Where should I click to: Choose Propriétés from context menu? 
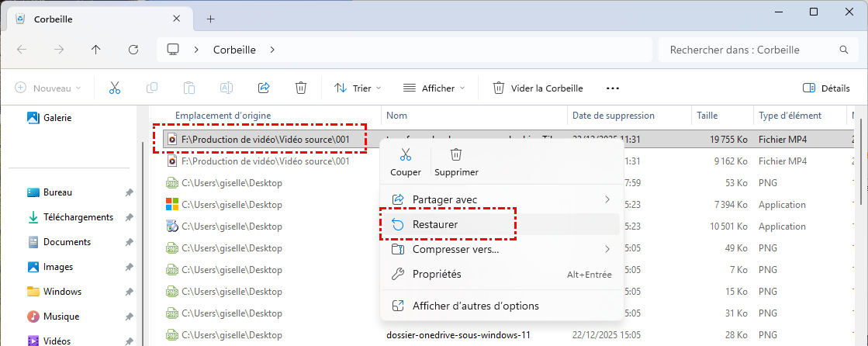pos(437,274)
